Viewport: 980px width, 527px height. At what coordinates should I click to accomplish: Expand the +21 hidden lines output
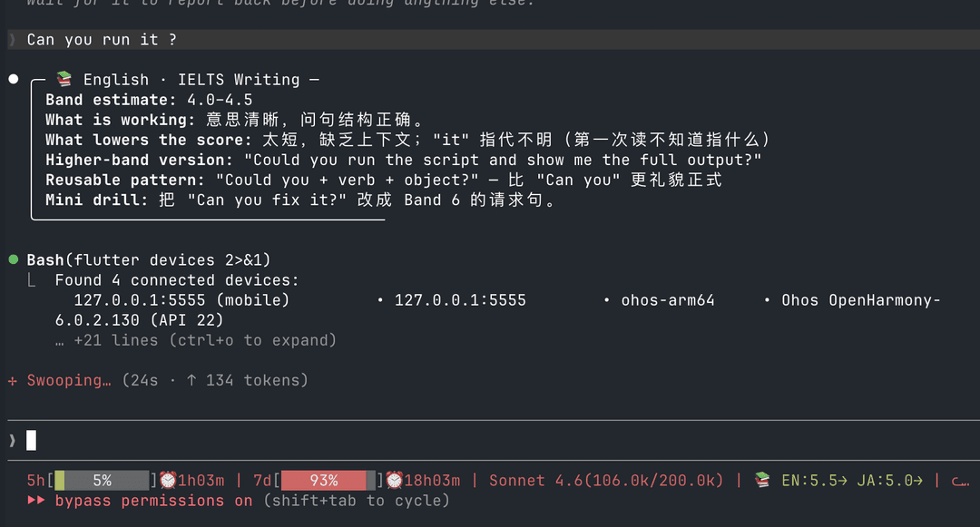(196, 340)
